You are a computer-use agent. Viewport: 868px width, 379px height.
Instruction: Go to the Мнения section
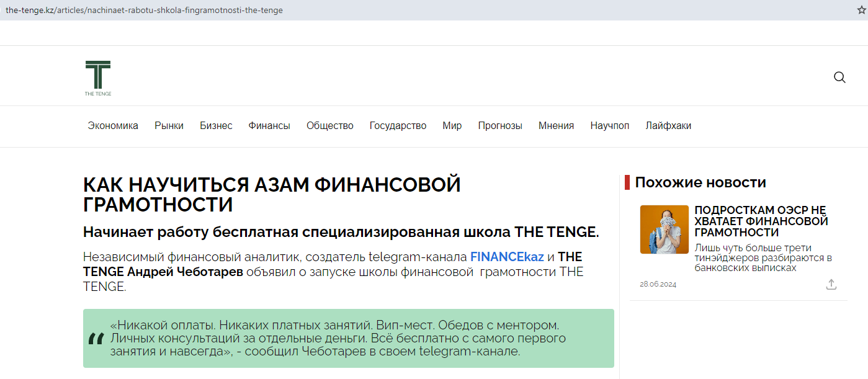point(556,126)
